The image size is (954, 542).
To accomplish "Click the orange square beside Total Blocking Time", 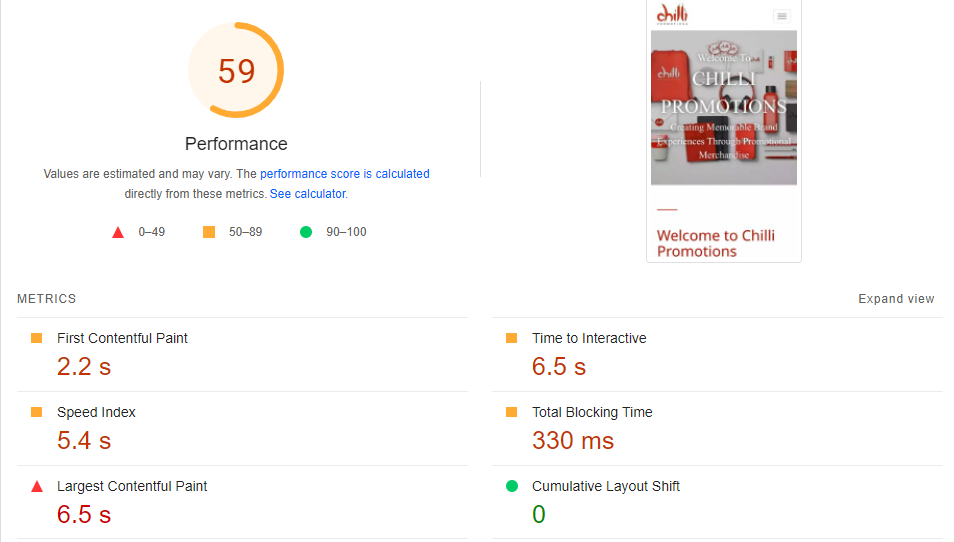I will pos(512,412).
